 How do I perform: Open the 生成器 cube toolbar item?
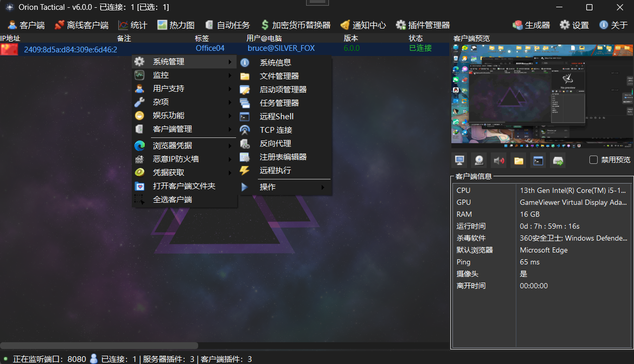click(x=531, y=25)
